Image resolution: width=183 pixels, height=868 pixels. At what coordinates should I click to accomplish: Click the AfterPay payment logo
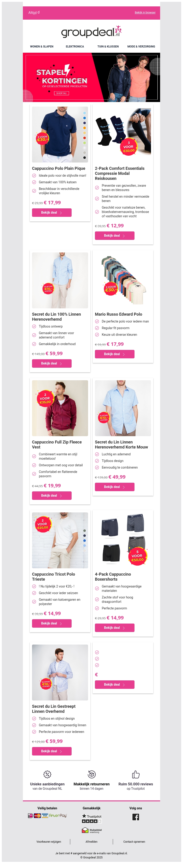58,816
